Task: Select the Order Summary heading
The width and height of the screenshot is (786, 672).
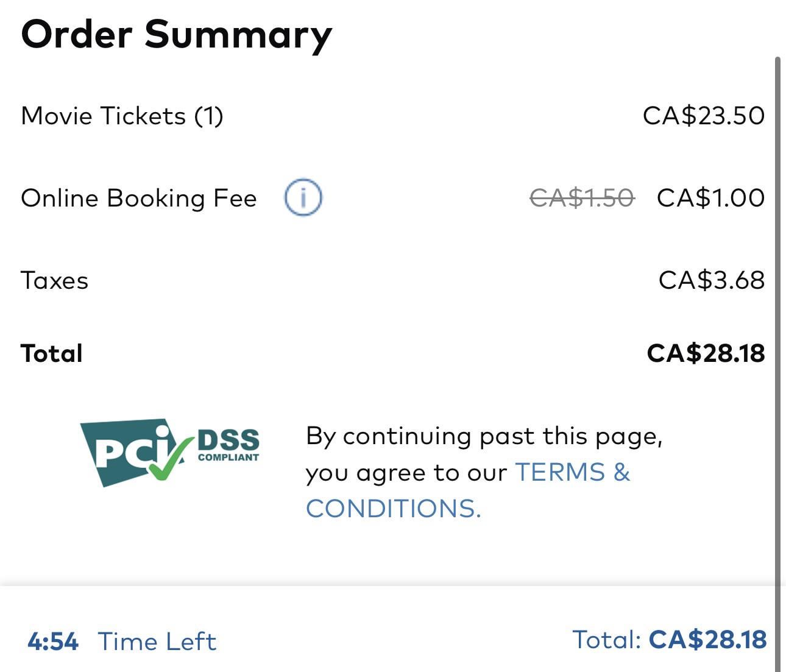Action: pyautogui.click(x=177, y=35)
